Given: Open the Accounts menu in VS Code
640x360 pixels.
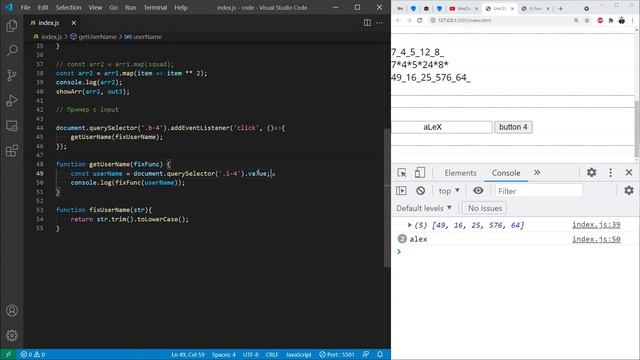Looking at the screenshot, I should (x=12, y=311).
